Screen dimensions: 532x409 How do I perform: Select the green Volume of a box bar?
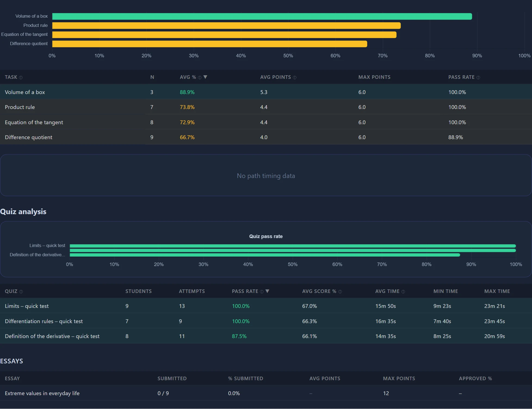[x=262, y=16]
